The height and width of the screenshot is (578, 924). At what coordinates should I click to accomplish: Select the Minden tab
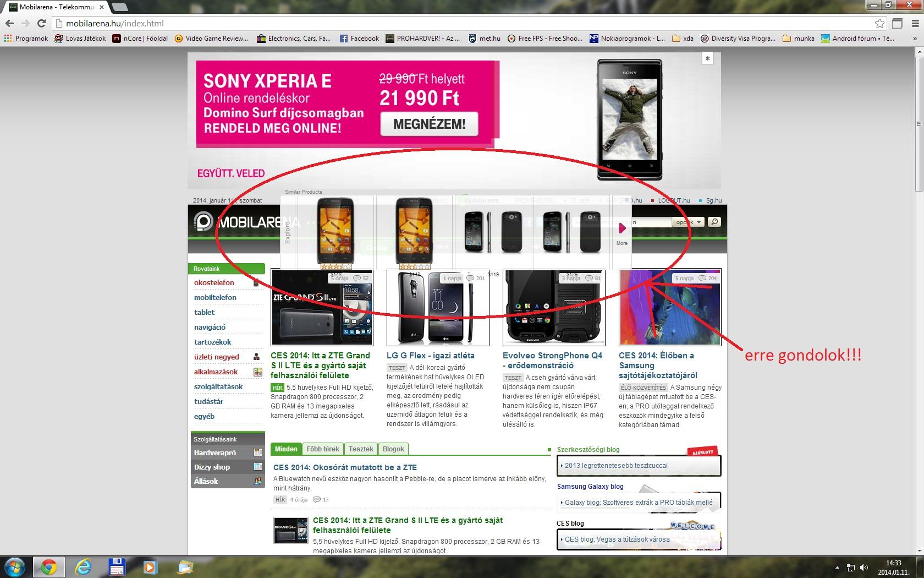pos(286,449)
